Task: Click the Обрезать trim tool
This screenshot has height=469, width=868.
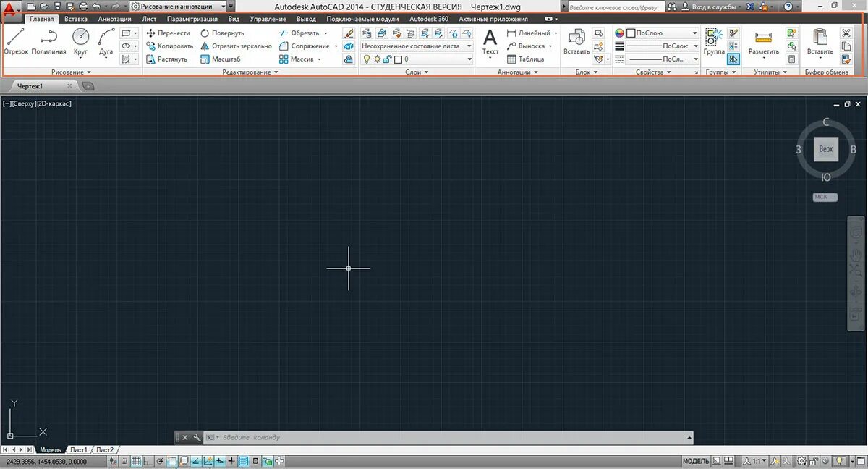Action: click(x=299, y=33)
